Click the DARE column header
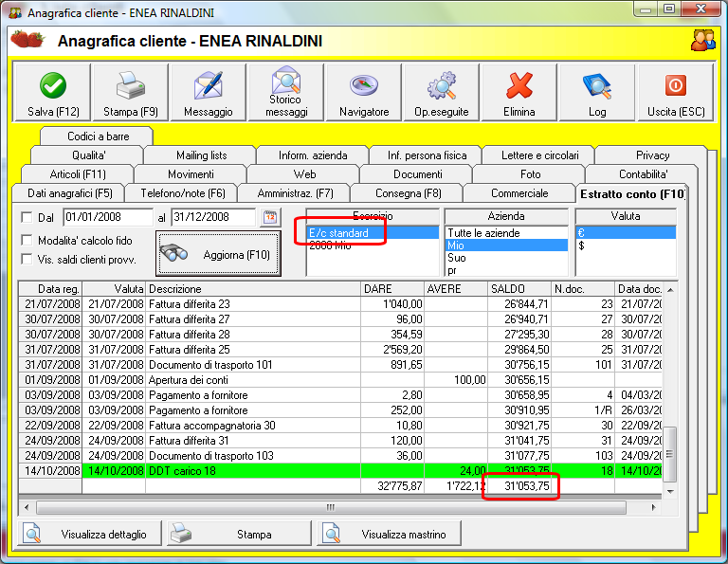This screenshot has width=728, height=564. pos(392,289)
